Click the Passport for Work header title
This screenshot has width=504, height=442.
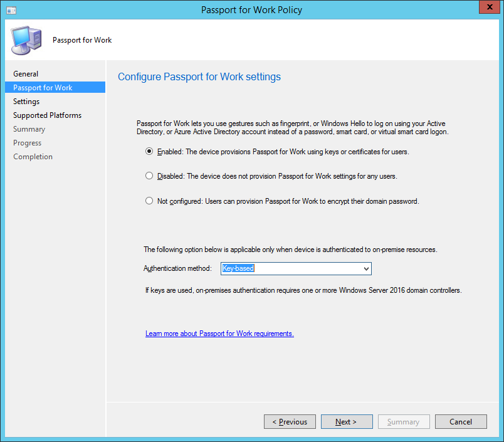[82, 40]
